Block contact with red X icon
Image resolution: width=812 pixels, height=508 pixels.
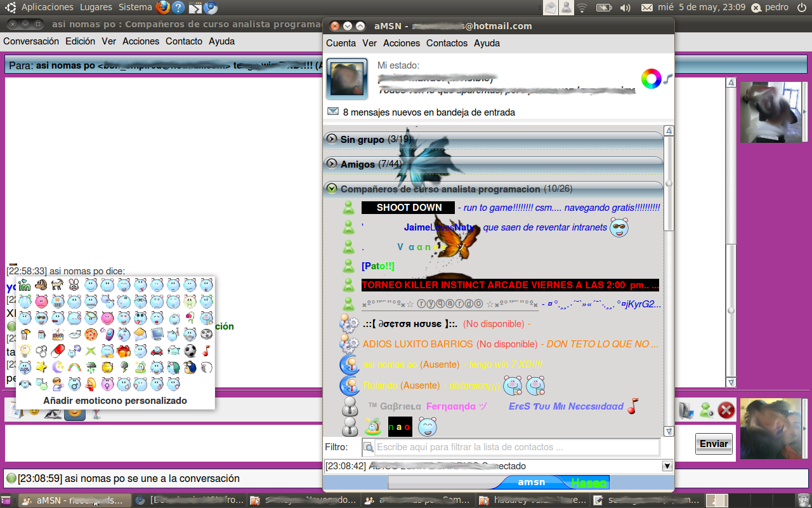pos(726,410)
